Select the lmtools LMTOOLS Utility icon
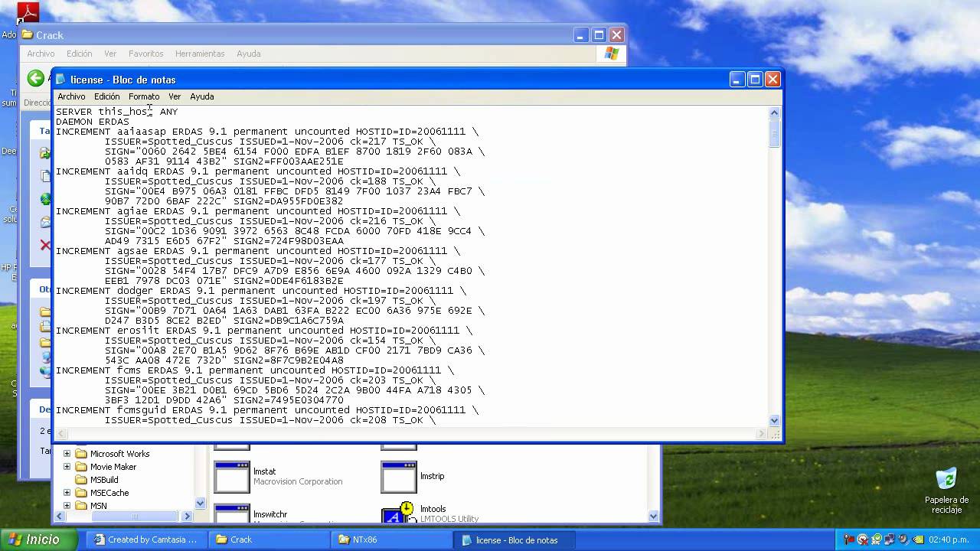The image size is (980, 551). click(399, 513)
